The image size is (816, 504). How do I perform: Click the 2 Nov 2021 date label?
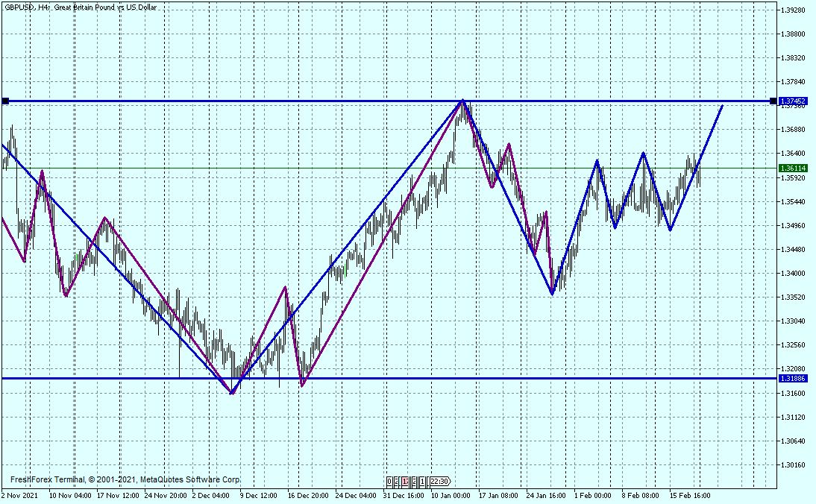click(x=20, y=496)
